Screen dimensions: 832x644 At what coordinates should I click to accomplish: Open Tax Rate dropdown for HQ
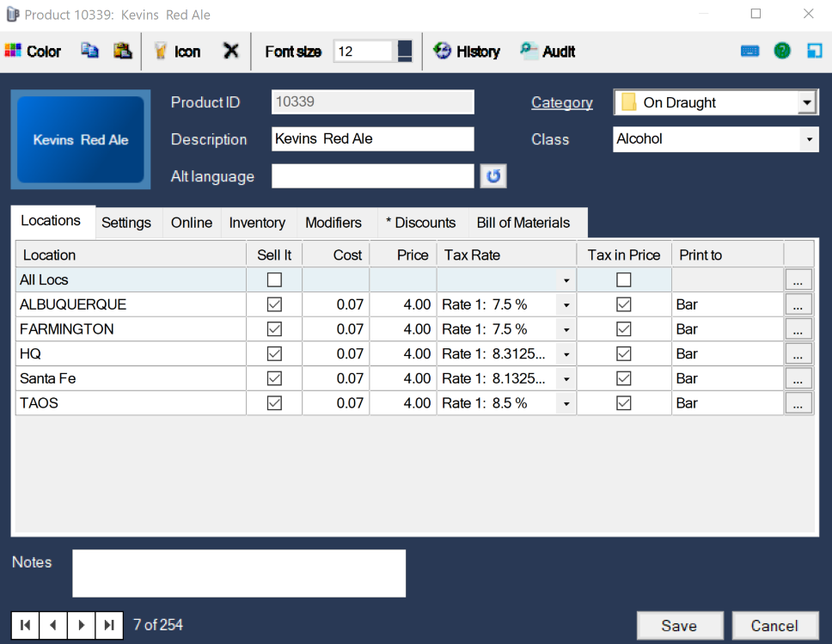(x=566, y=354)
